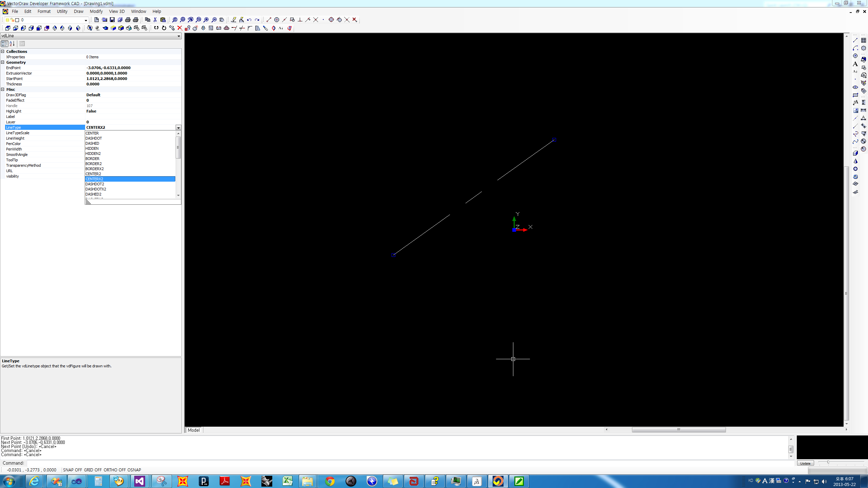Click the Save drawing icon
The image size is (868, 488).
(112, 20)
